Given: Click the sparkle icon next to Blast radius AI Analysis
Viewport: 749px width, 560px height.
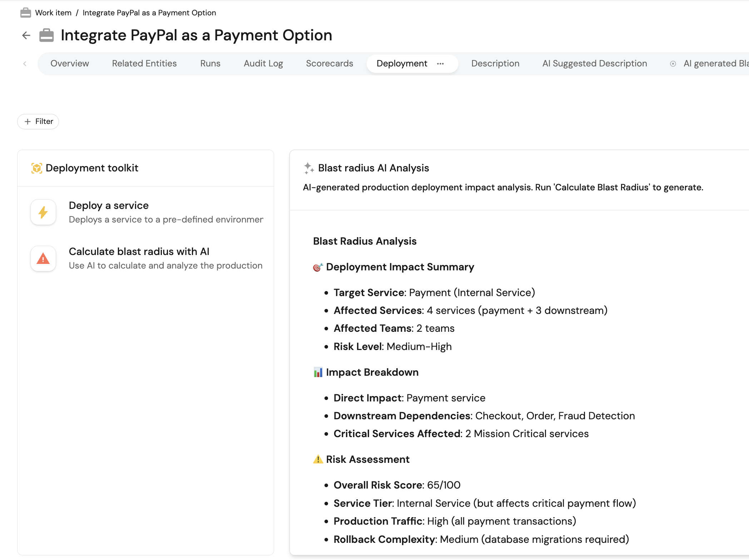Looking at the screenshot, I should 308,168.
